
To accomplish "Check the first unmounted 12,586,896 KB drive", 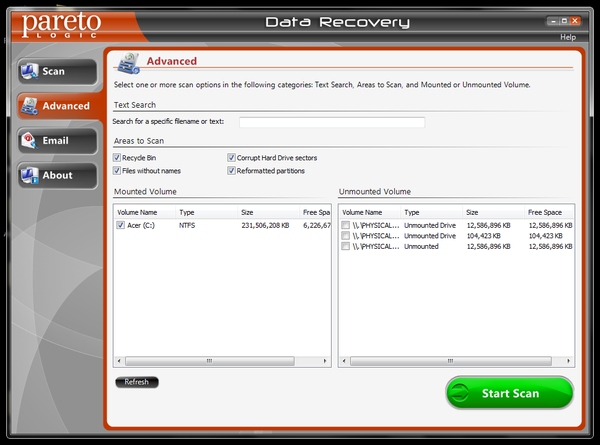I will click(x=346, y=225).
